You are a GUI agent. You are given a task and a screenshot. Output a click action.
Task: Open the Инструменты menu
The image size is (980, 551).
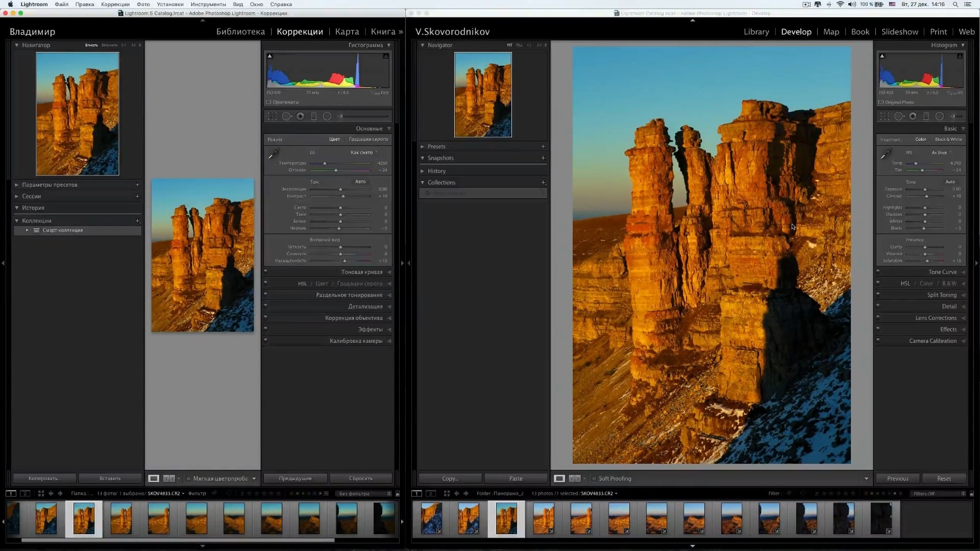pos(208,4)
